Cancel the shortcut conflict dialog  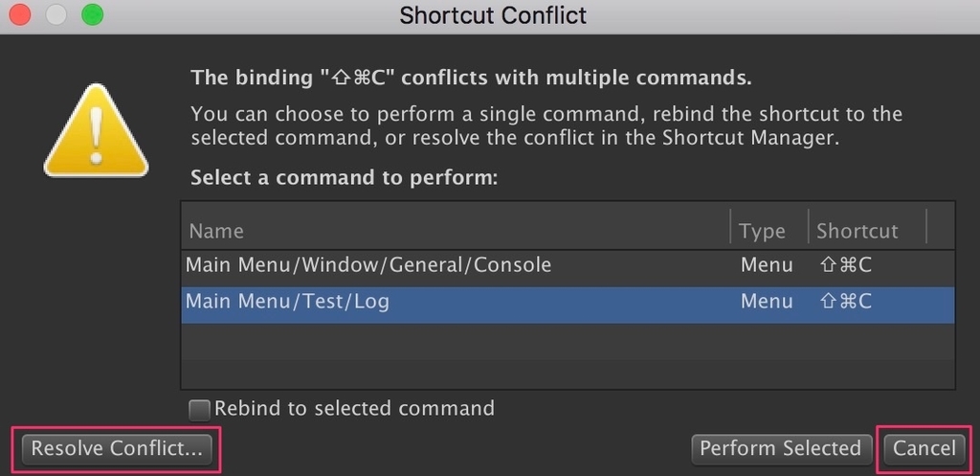924,448
